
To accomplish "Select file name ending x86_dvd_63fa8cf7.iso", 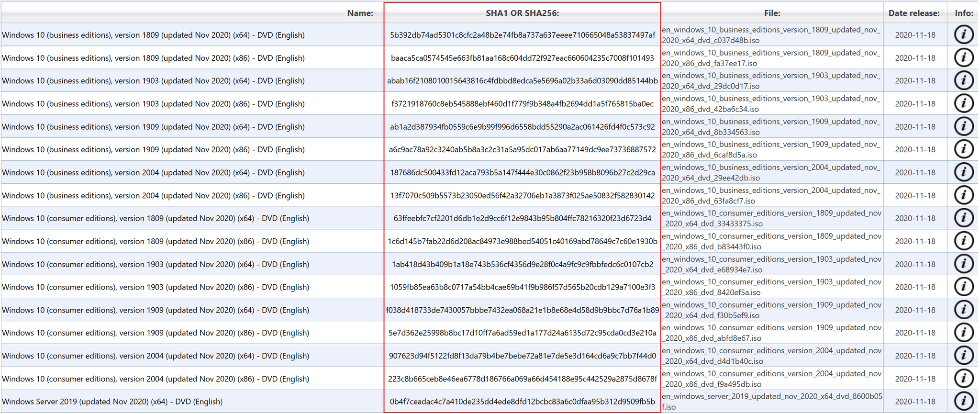I will coord(771,195).
